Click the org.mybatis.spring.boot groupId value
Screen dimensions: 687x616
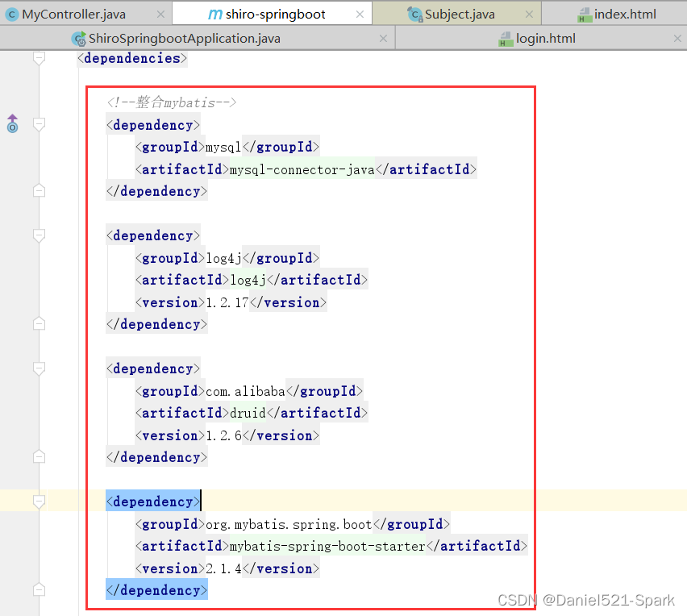coord(289,524)
